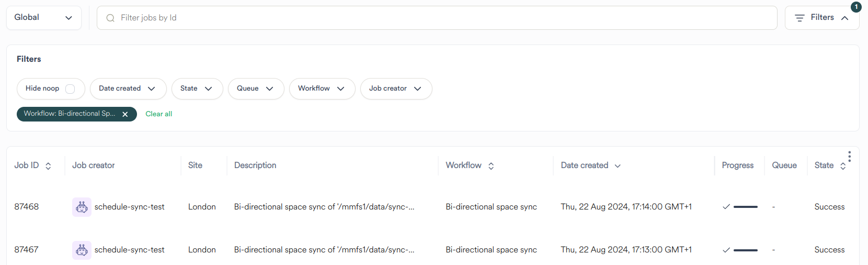868x265 pixels.
Task: Click progress bar for job 87467
Action: (x=745, y=250)
